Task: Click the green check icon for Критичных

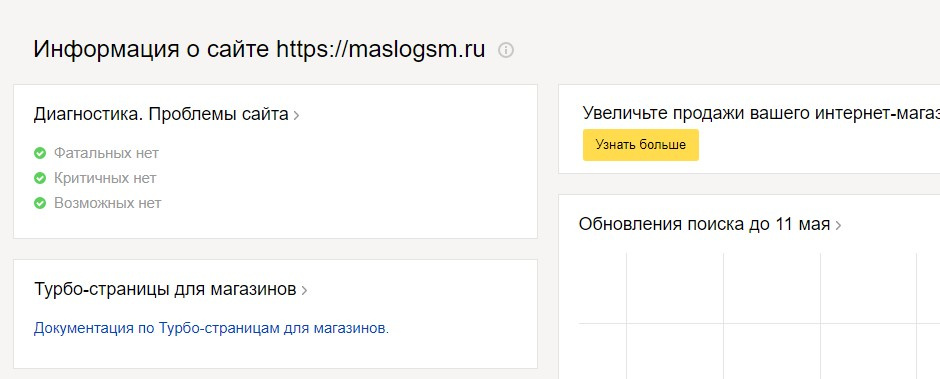Action: click(x=40, y=178)
